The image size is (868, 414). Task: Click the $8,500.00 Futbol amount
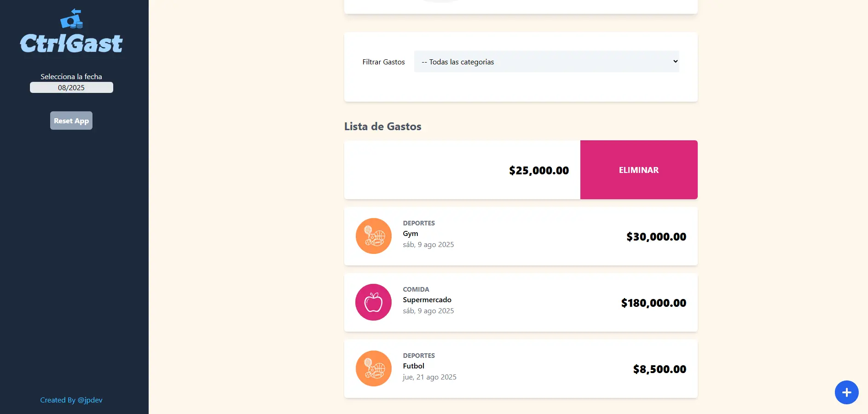click(x=660, y=369)
